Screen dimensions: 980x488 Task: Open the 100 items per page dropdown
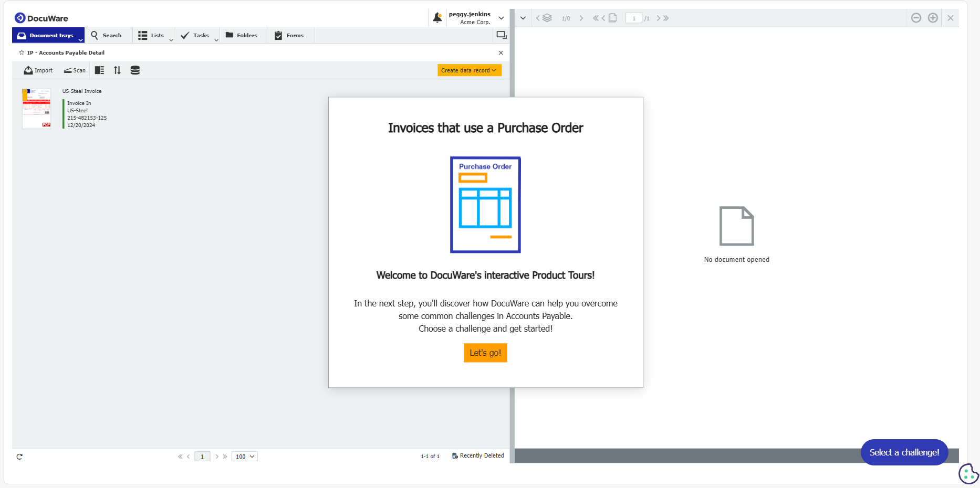coord(245,457)
